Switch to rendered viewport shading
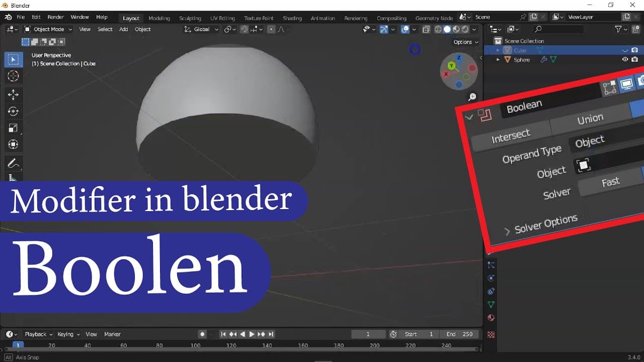This screenshot has width=644, height=362. [x=465, y=29]
